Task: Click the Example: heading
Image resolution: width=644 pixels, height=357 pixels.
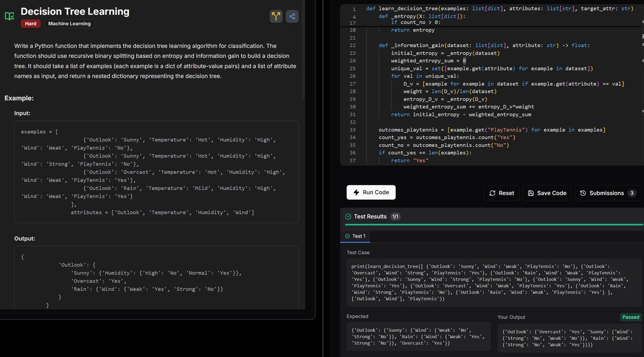Action: click(19, 98)
